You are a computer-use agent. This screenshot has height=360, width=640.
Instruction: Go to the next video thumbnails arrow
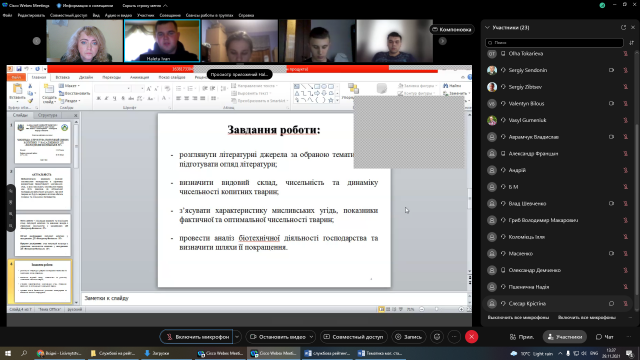[442, 41]
